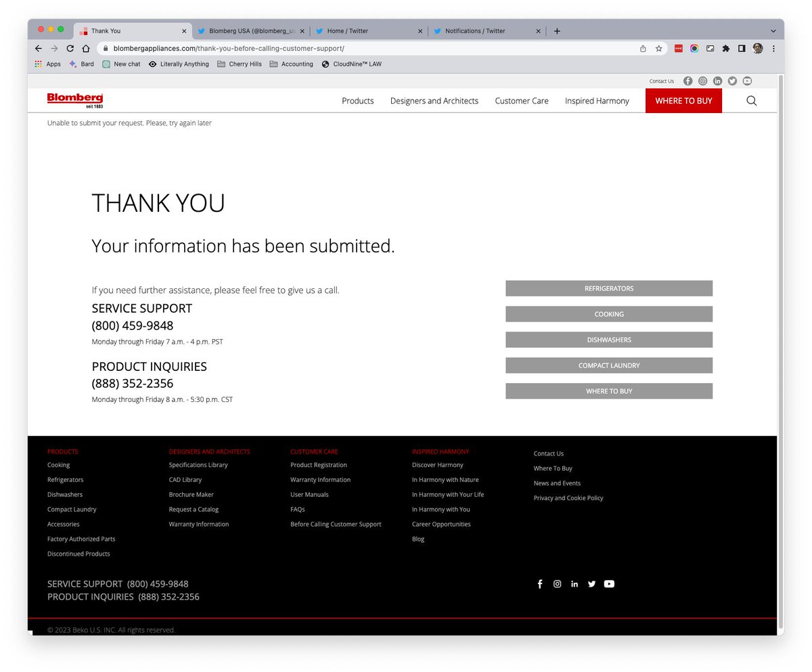Image resolution: width=812 pixels, height=672 pixels.
Task: Open YouTube icon in top header
Action: [x=747, y=81]
